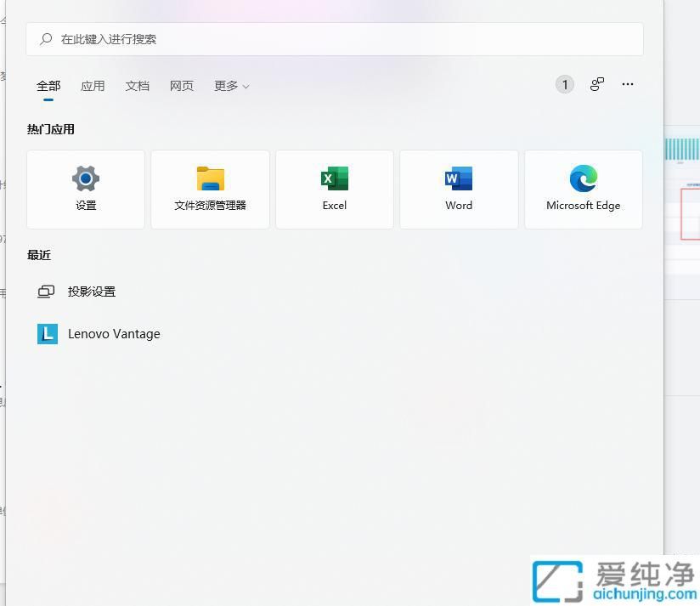
Task: Expand the 更多 dropdown chevron
Action: pos(246,86)
